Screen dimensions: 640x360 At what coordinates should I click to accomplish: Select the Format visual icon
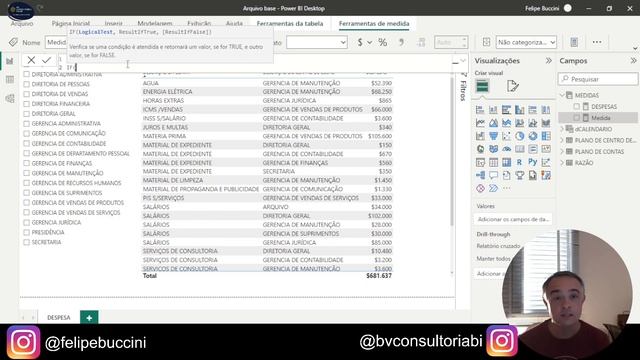512,86
